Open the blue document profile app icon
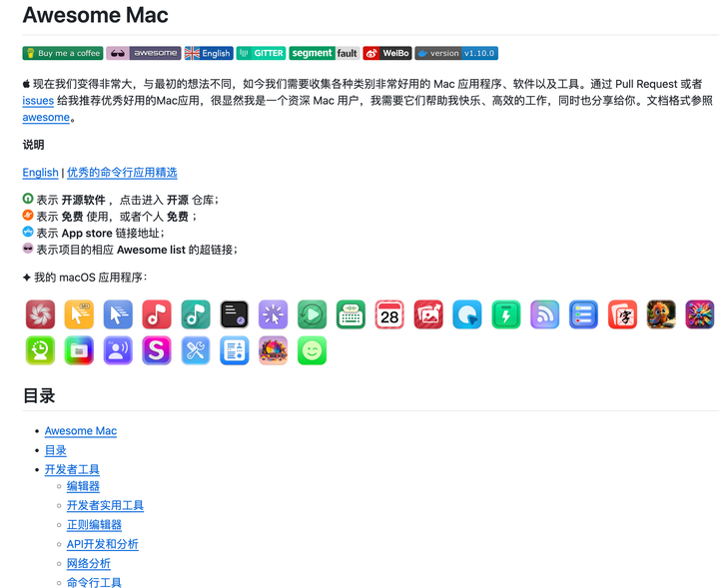Screen dimensions: 719x588 (235, 350)
